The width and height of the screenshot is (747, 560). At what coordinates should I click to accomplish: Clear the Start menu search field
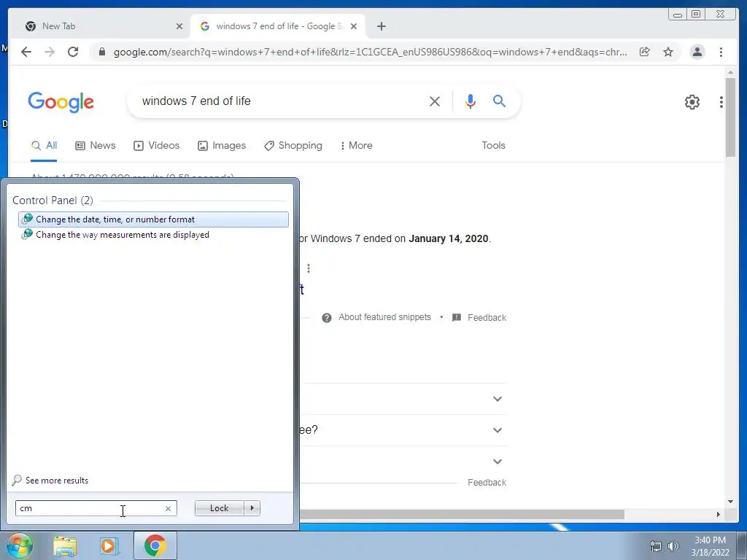click(168, 508)
